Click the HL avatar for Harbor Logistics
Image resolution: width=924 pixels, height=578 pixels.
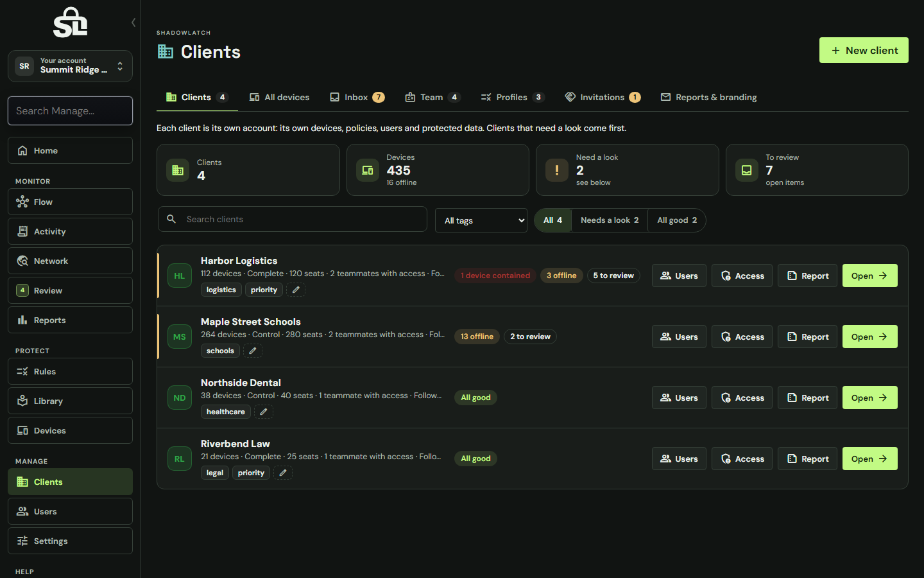180,276
